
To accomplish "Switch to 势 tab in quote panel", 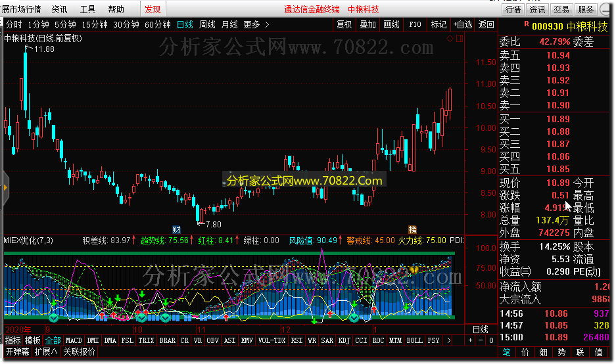I will tap(562, 352).
